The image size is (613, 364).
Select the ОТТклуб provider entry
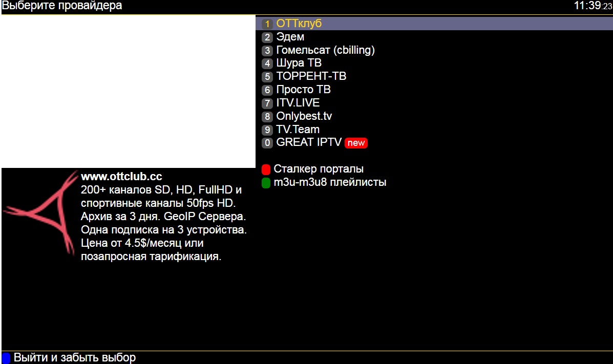(299, 24)
